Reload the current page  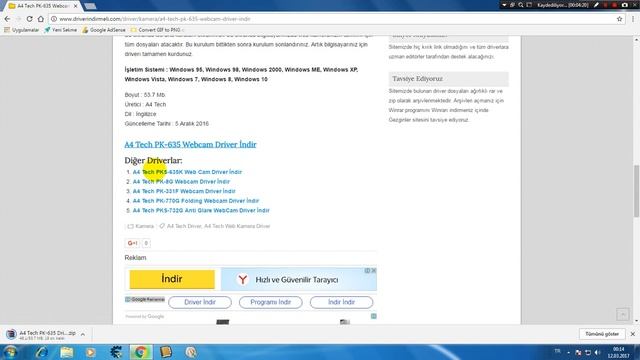click(x=29, y=19)
